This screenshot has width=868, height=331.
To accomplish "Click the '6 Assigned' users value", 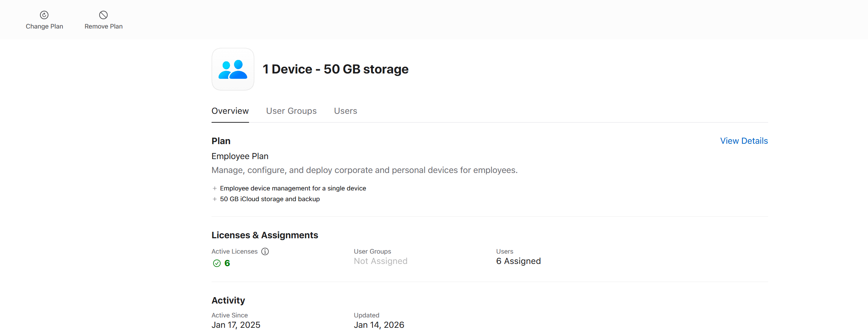I will 518,261.
